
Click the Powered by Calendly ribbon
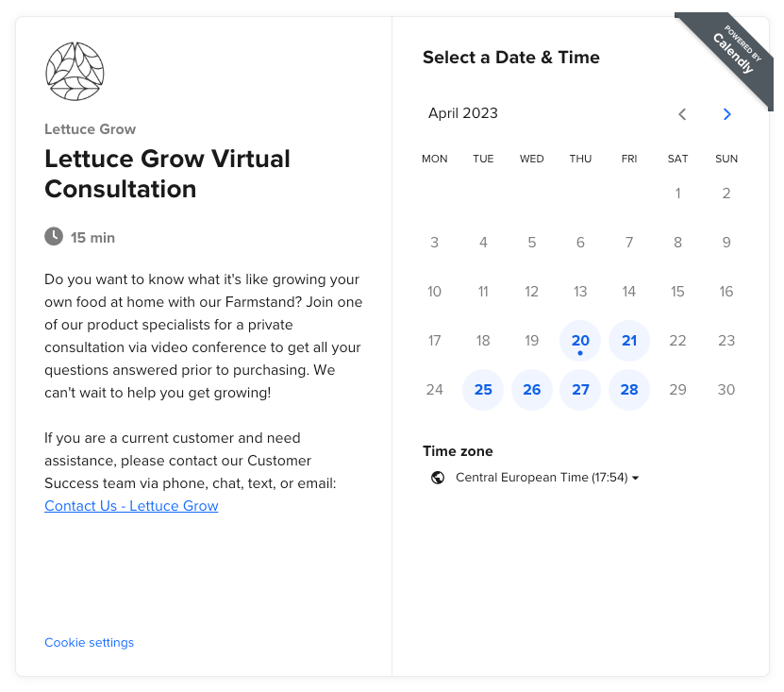pyautogui.click(x=733, y=53)
